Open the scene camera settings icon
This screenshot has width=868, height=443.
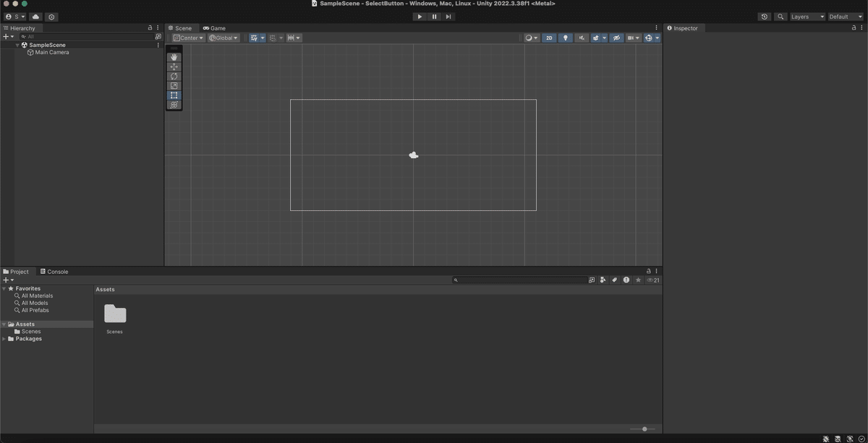[530, 38]
